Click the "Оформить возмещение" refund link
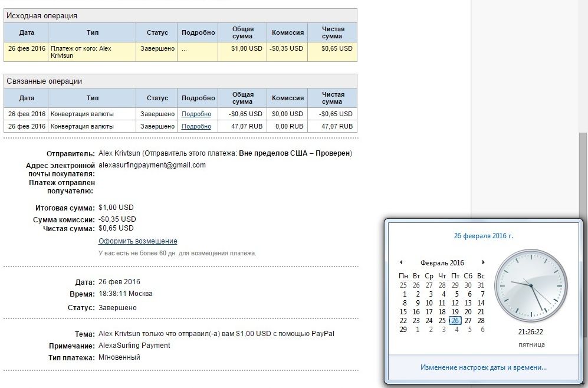This screenshot has width=588, height=388. 138,241
